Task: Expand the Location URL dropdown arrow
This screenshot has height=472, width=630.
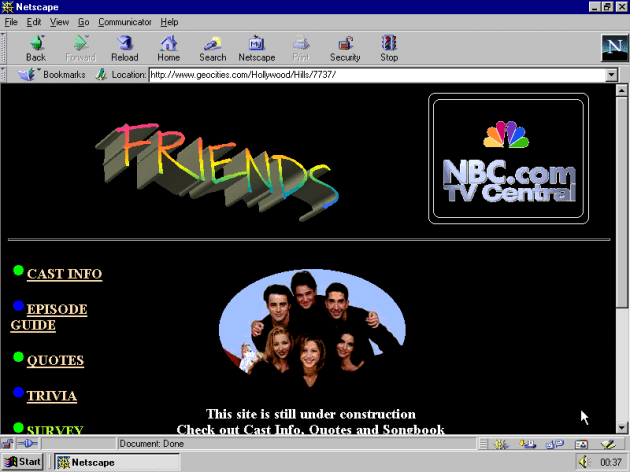Action: coord(612,75)
